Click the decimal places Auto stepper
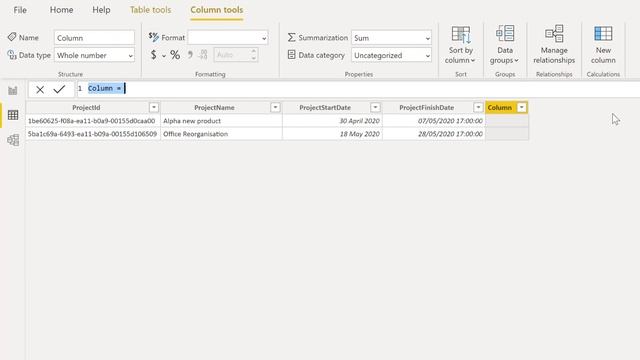The height and width of the screenshot is (360, 640). [x=253, y=55]
